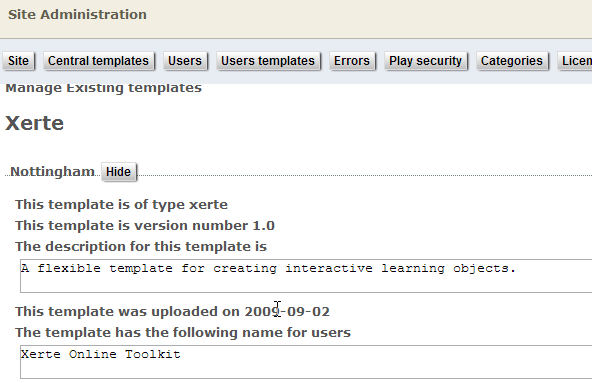Click 'This template is version number 1.0'
Image resolution: width=592 pixels, height=383 pixels.
coord(145,225)
